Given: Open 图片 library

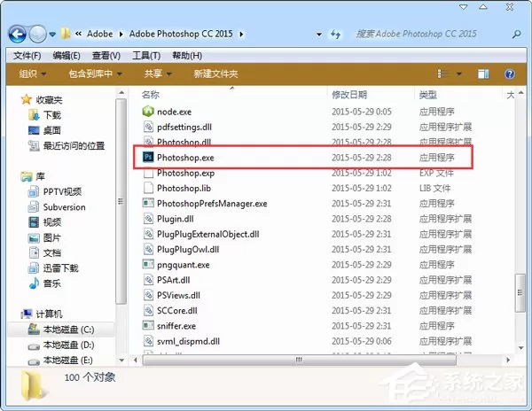Looking at the screenshot, I should point(52,237).
